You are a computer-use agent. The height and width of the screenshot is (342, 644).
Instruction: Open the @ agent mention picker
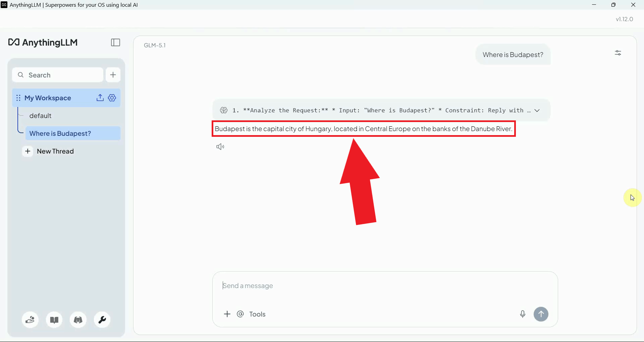pyautogui.click(x=240, y=314)
